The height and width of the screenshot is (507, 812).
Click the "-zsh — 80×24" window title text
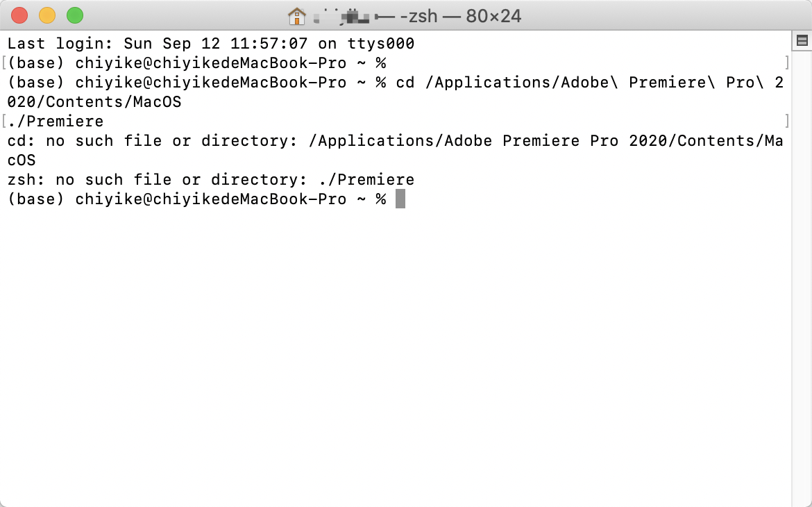[460, 15]
